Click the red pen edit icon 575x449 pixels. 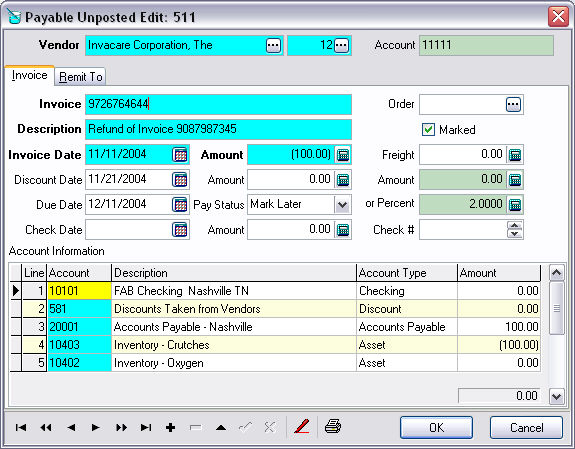pos(302,427)
